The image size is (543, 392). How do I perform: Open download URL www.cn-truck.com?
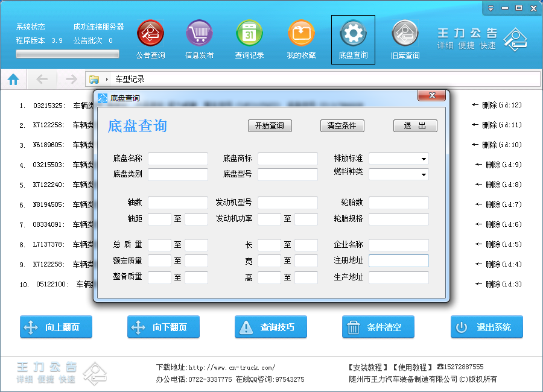232,367
